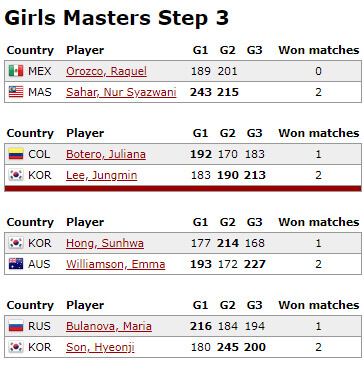Open Sahar, Nur Syazwani player link

click(x=121, y=92)
